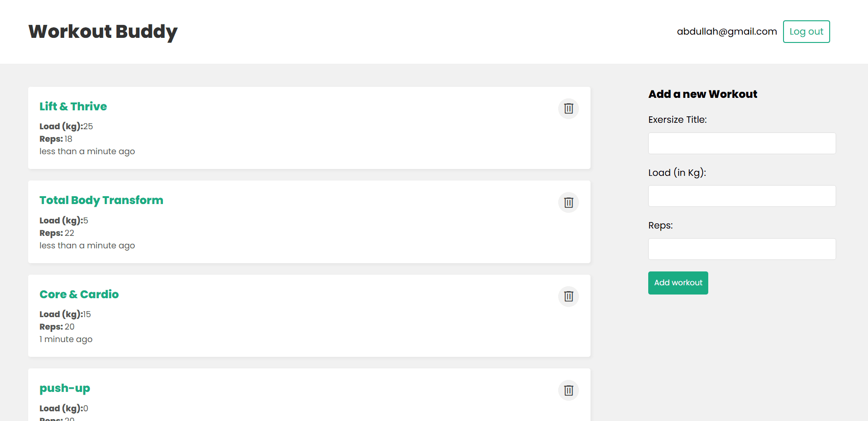Click the Core & Cardio '1 minute ago' timestamp

pos(66,339)
